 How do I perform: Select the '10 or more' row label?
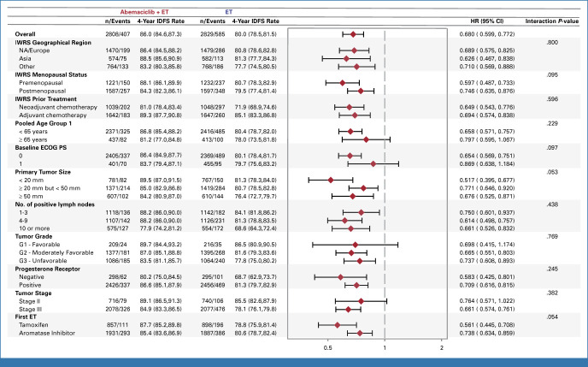pos(34,228)
